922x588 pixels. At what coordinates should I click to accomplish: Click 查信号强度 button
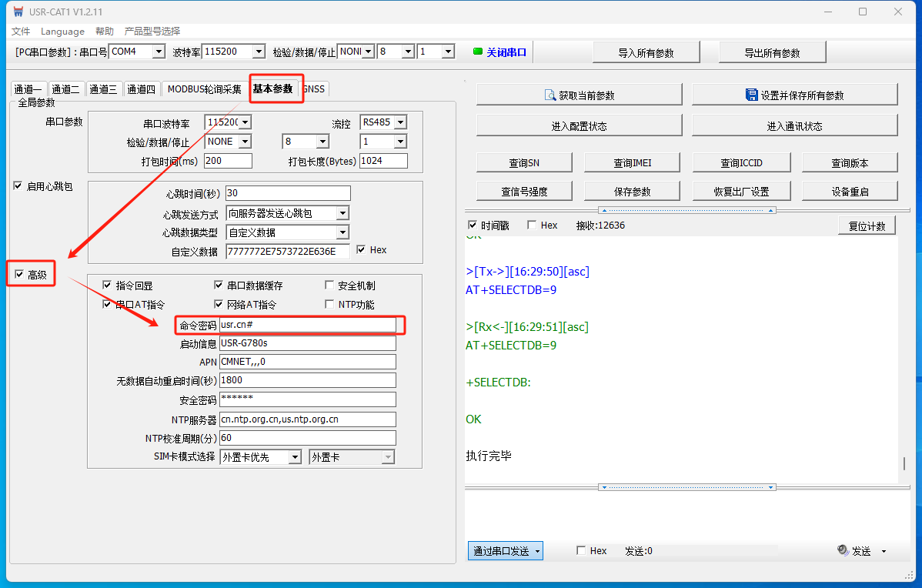point(524,191)
